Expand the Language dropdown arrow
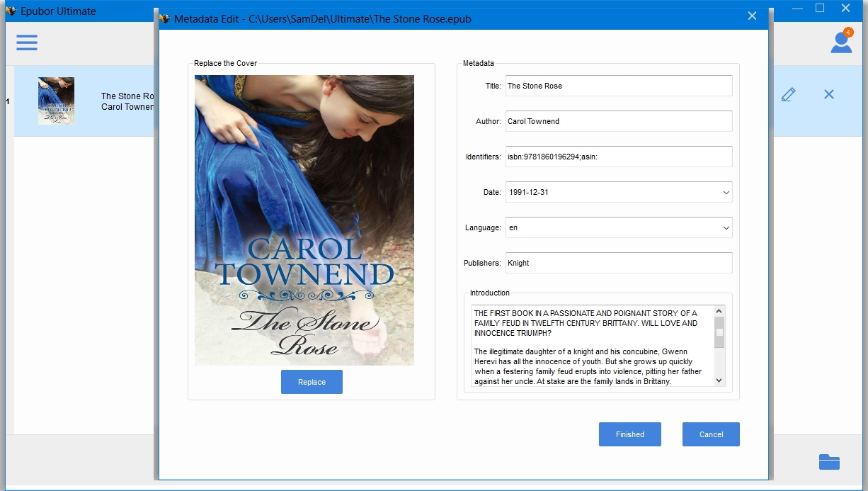The width and height of the screenshot is (868, 491). (x=726, y=227)
